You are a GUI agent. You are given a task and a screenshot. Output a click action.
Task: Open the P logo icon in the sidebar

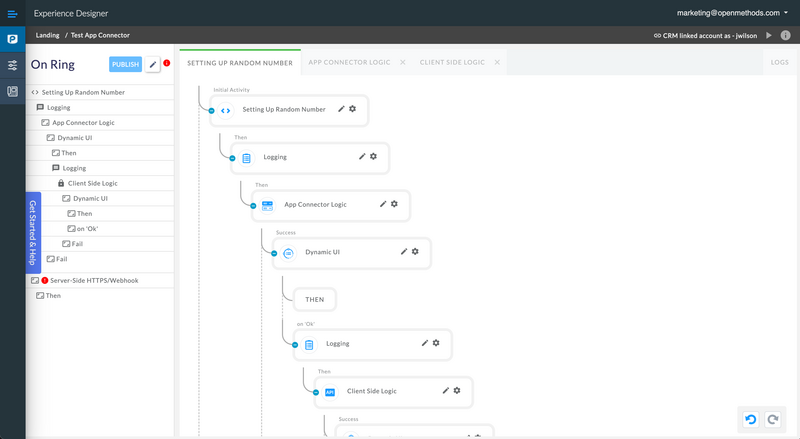pos(12,39)
